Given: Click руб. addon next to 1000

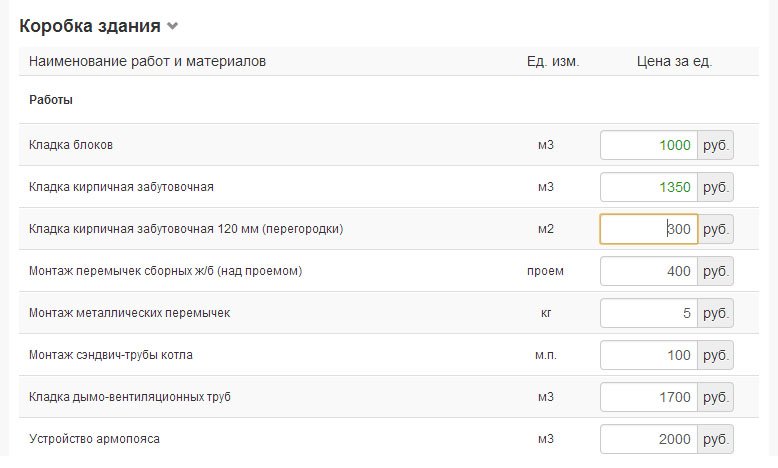Looking at the screenshot, I should pyautogui.click(x=715, y=145).
